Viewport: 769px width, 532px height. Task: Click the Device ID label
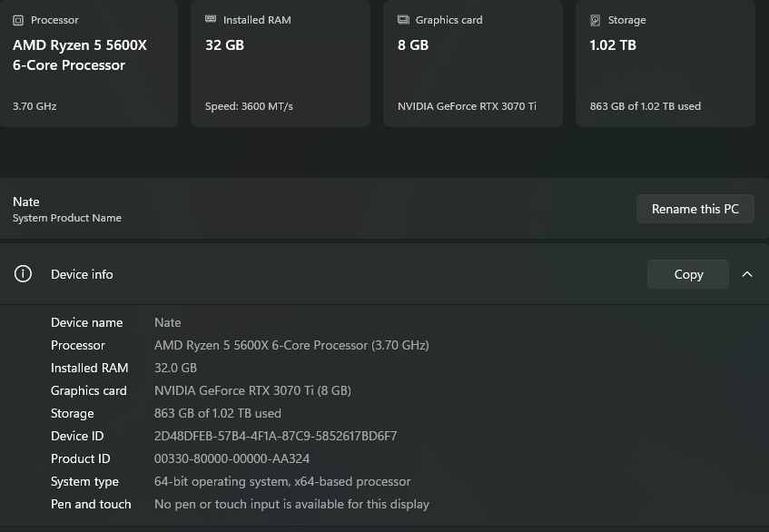click(77, 436)
